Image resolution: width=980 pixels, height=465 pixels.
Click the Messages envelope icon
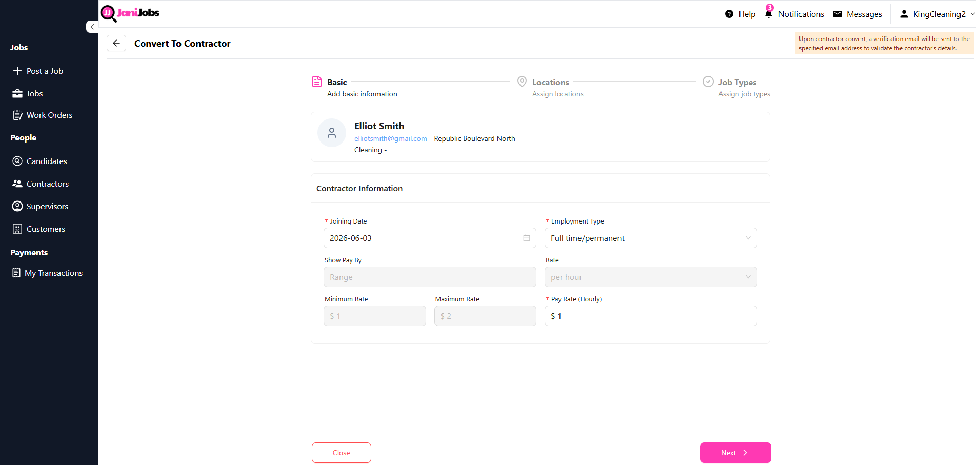837,14
